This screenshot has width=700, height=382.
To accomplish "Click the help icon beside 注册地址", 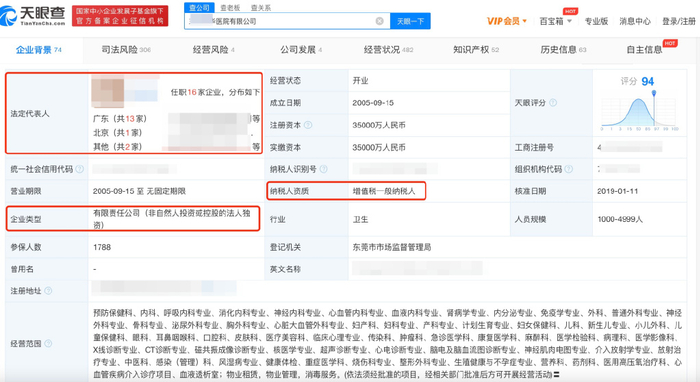I will coord(48,291).
